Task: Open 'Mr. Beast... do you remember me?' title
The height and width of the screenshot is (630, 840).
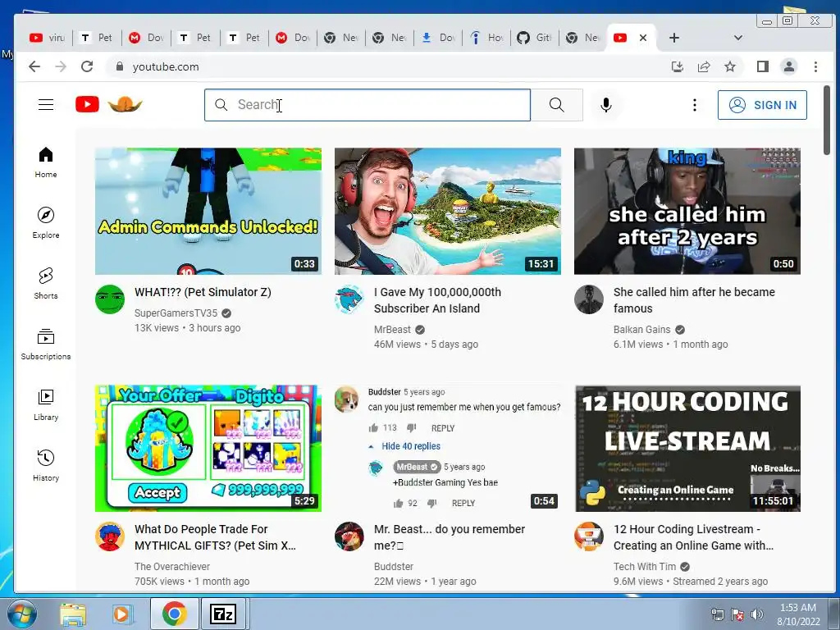Action: tap(450, 537)
